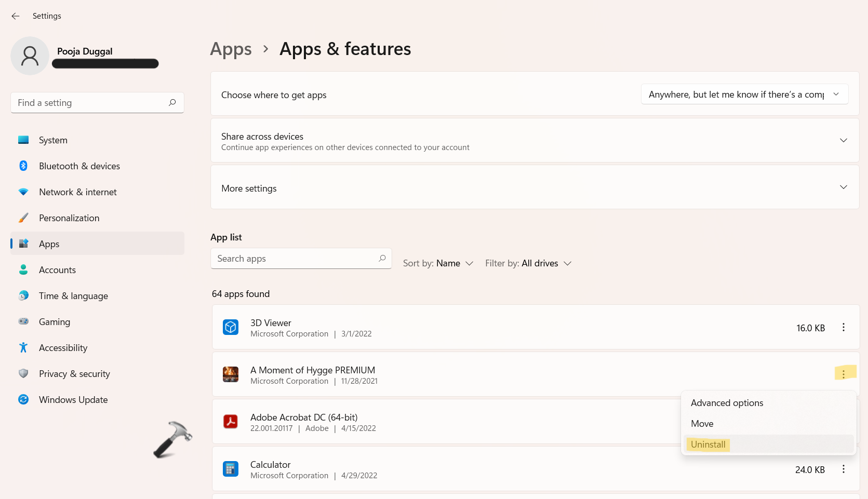Viewport: 868px width, 499px height.
Task: Click the Calculator app icon
Action: [231, 469]
